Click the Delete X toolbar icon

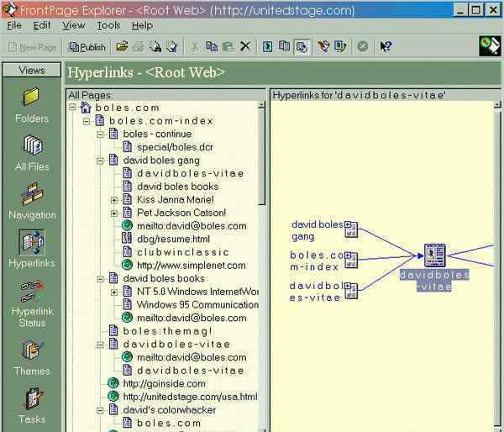tap(245, 47)
